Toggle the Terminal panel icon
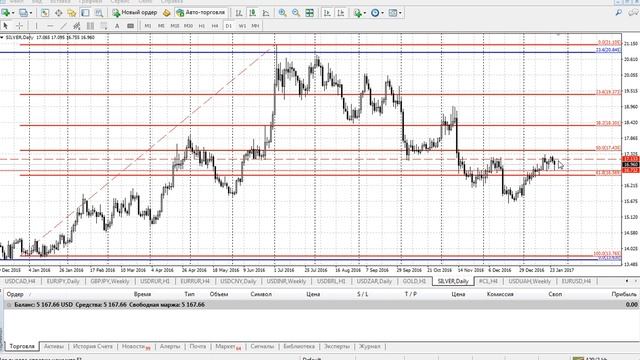The height and width of the screenshot is (360, 640). [x=85, y=13]
